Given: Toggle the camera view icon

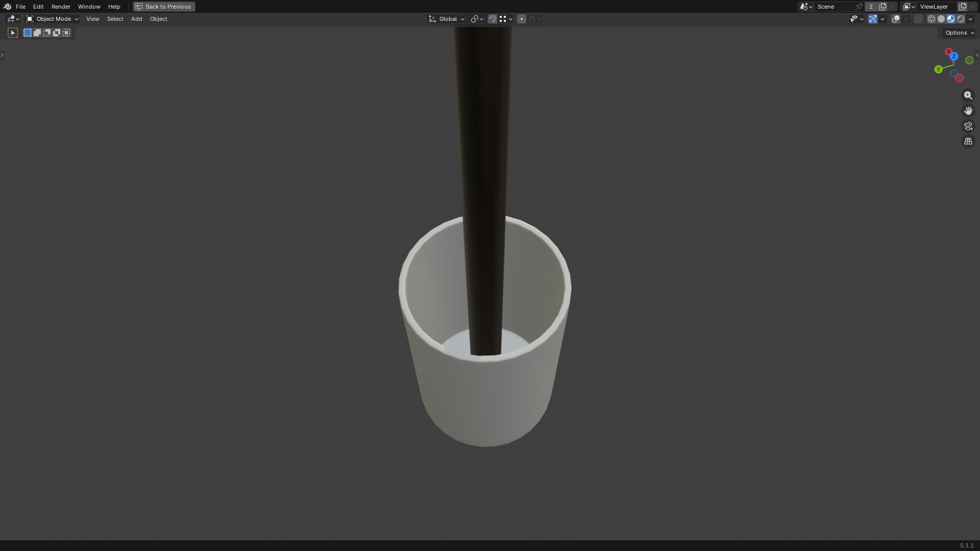Looking at the screenshot, I should pos(968,126).
